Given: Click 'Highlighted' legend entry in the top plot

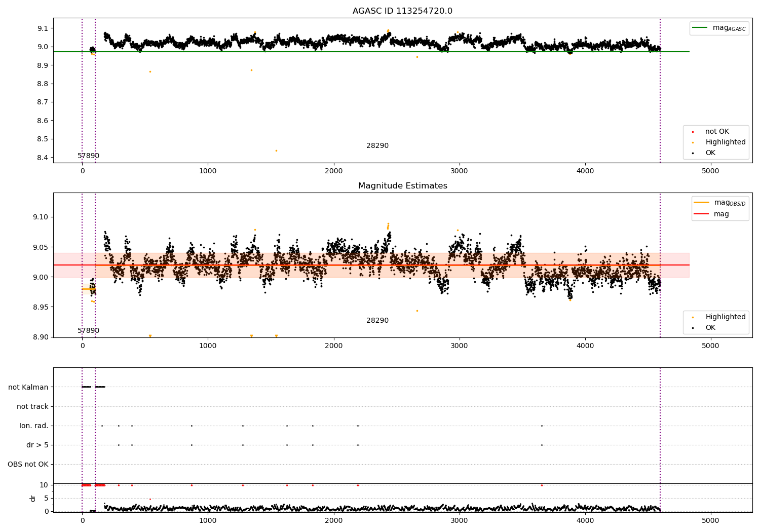Looking at the screenshot, I should (x=726, y=142).
